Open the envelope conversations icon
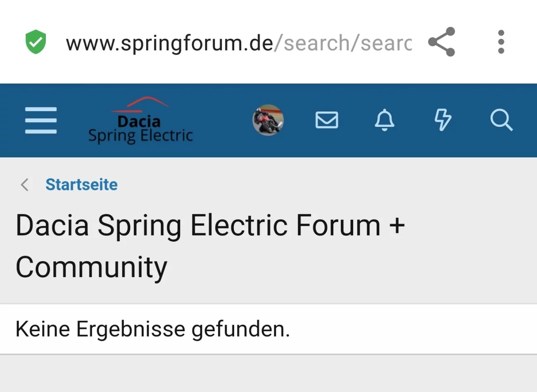This screenshot has height=392, width=537. click(x=327, y=120)
